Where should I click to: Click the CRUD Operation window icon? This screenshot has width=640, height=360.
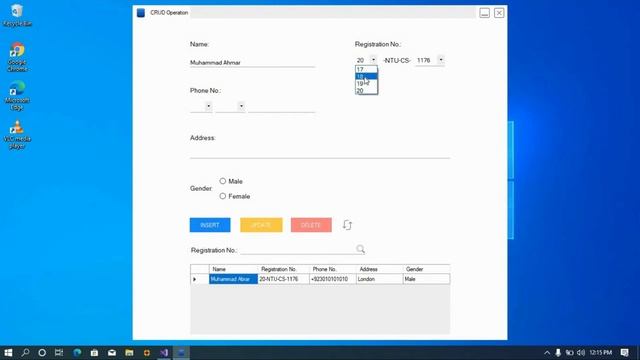[141, 13]
